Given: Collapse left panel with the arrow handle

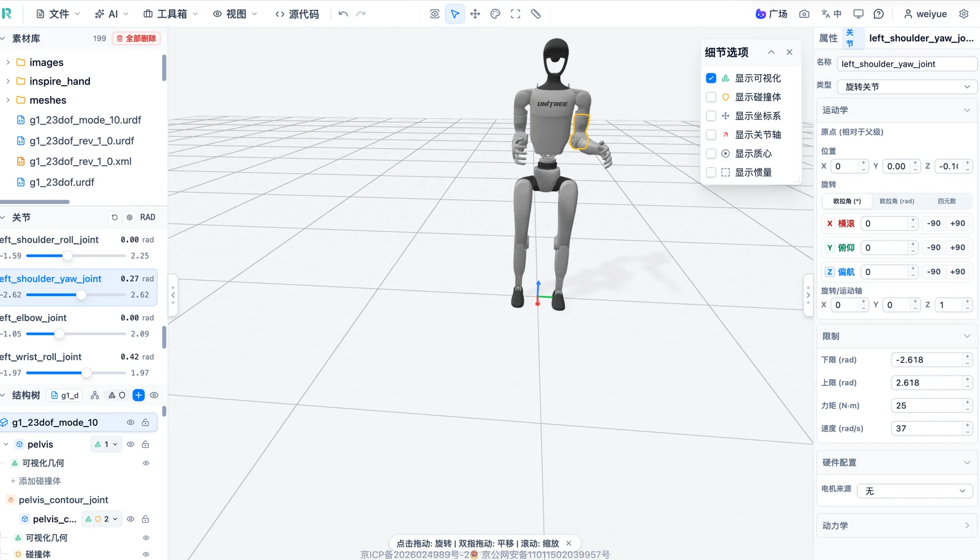Looking at the screenshot, I should 173,295.
